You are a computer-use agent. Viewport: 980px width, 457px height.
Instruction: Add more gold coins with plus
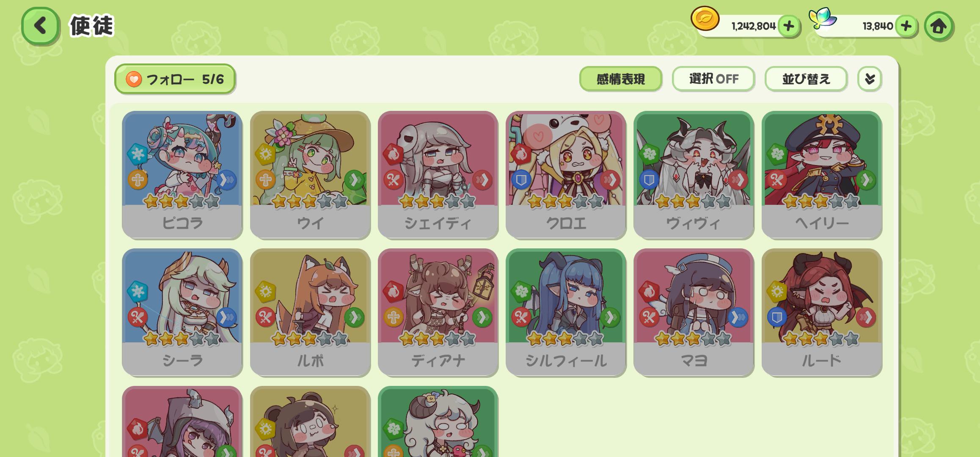pyautogui.click(x=788, y=26)
